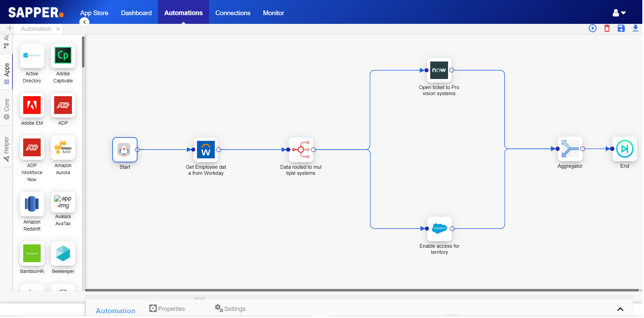Select the Workday Get Employee data node

pyautogui.click(x=206, y=150)
